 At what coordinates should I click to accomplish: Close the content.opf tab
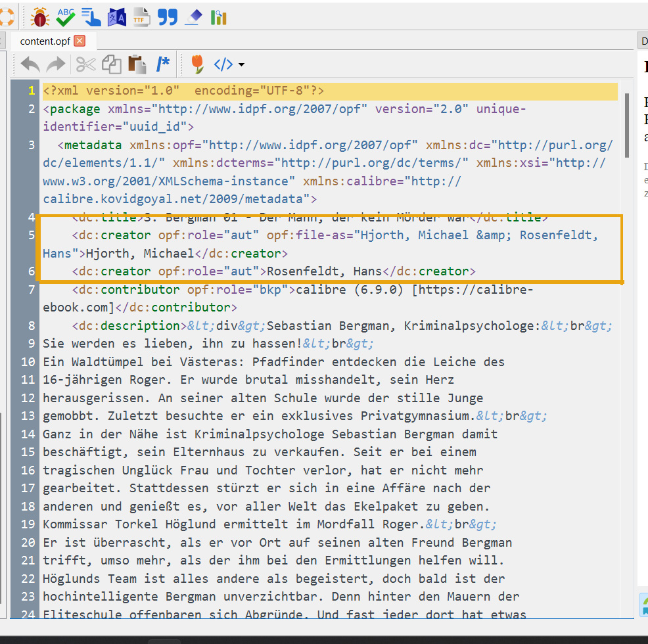click(80, 41)
